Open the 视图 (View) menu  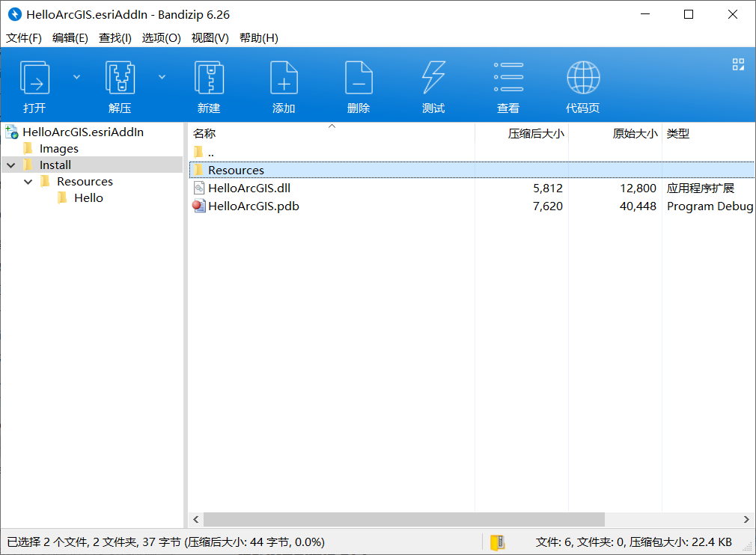click(x=210, y=37)
